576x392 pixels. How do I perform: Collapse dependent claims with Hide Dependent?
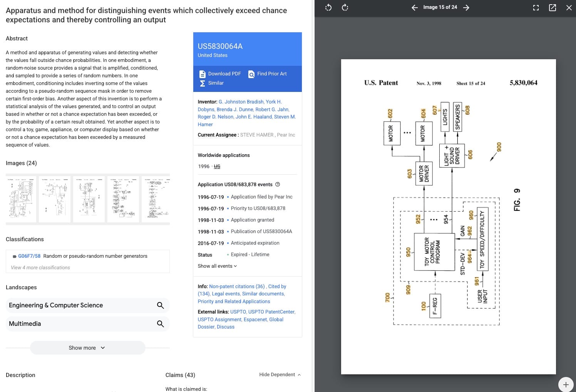[280, 375]
